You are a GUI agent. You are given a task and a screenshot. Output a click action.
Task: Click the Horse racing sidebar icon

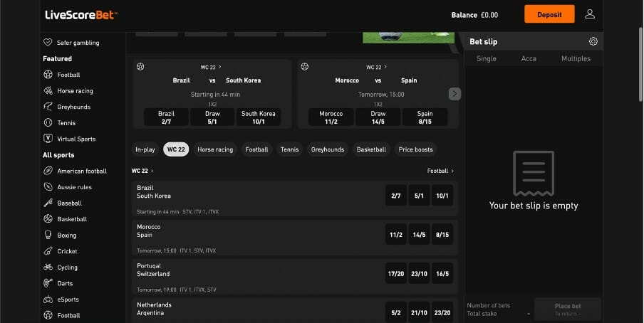[48, 90]
